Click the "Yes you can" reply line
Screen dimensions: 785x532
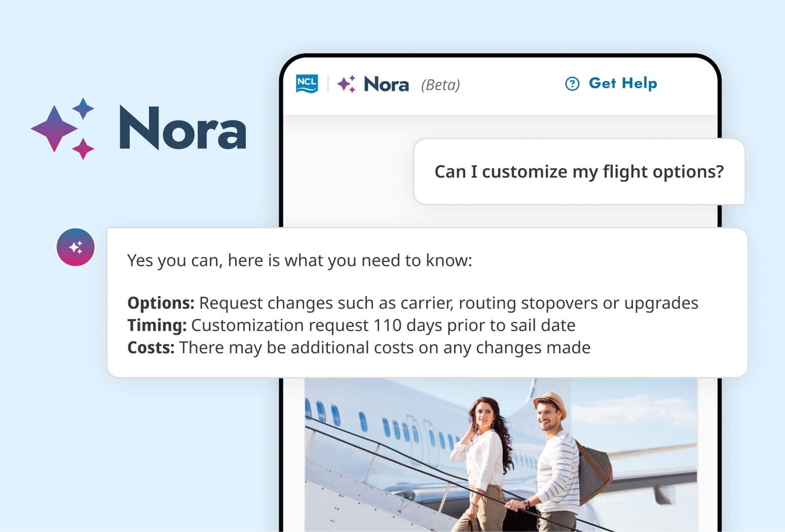tap(300, 260)
